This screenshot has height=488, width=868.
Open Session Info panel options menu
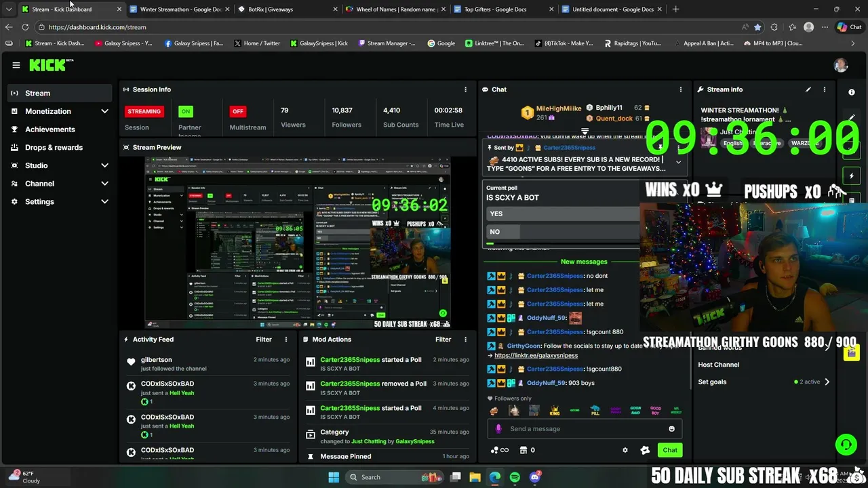[x=465, y=89]
